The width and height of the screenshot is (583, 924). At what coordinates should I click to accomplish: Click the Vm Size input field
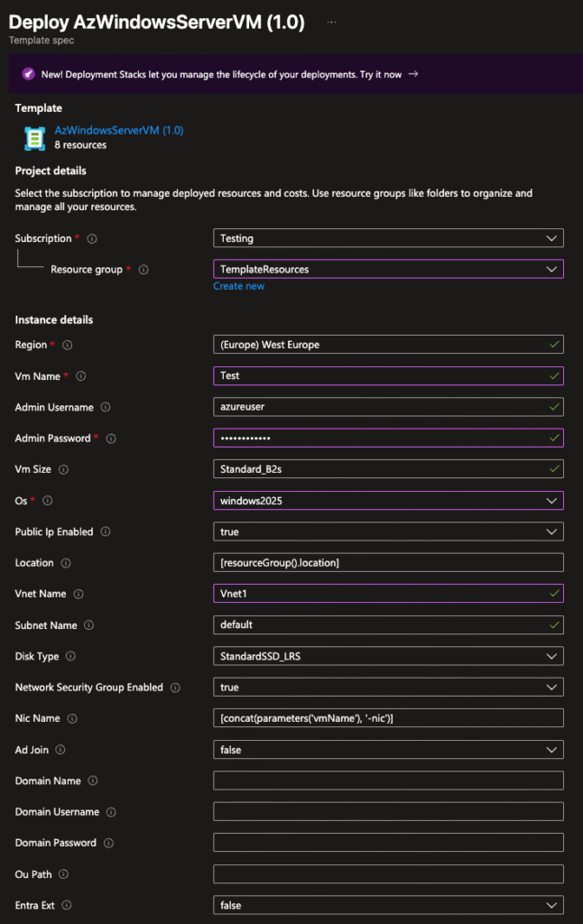tap(388, 469)
